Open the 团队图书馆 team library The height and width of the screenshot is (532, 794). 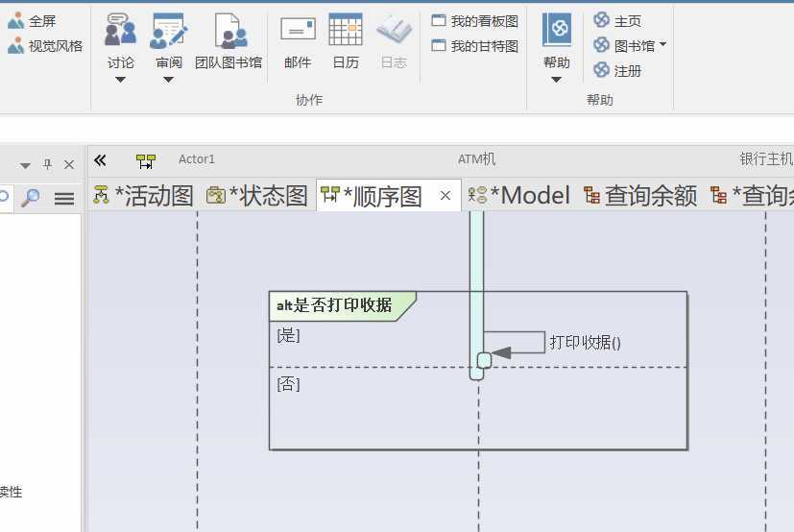tap(229, 41)
